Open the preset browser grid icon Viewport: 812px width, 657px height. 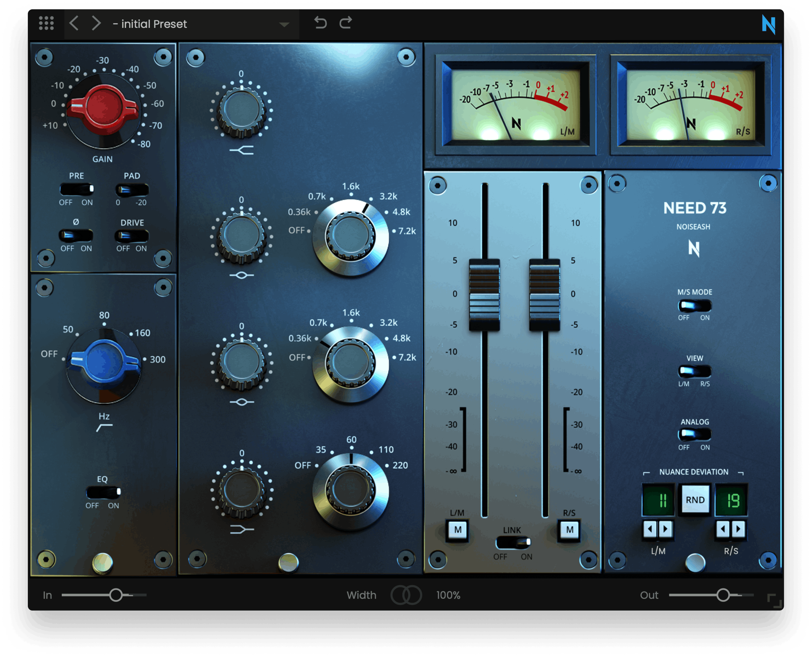[x=46, y=24]
